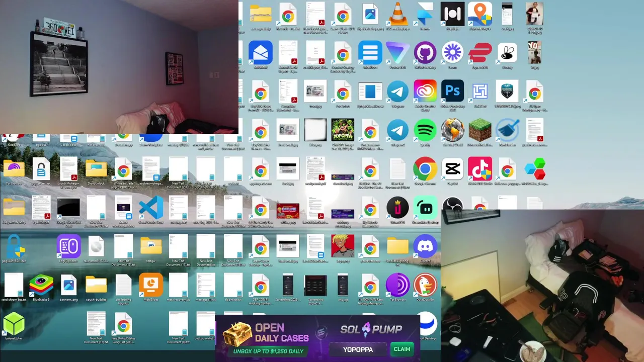The height and width of the screenshot is (362, 644).
Task: Launch the Framer desktop shortcut
Action: click(425, 15)
